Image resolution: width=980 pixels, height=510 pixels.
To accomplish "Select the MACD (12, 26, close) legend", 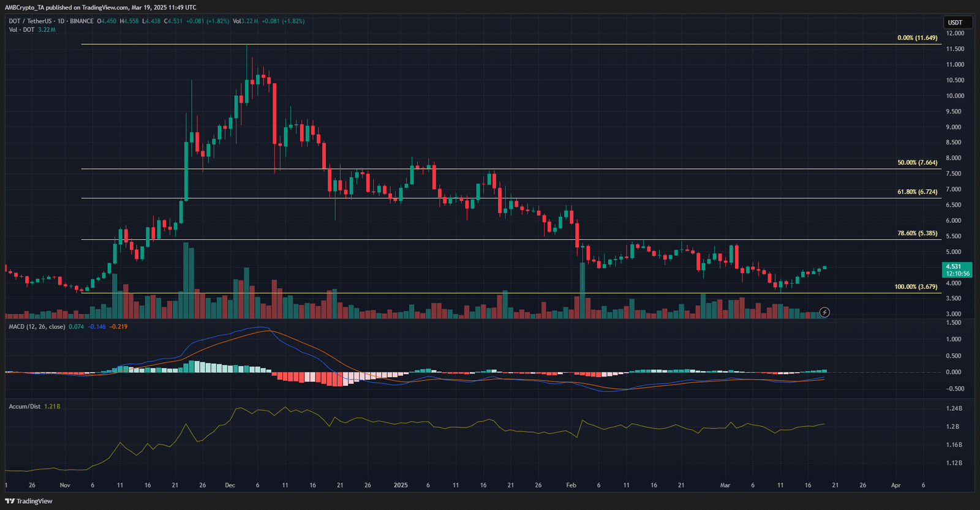I will (37, 327).
